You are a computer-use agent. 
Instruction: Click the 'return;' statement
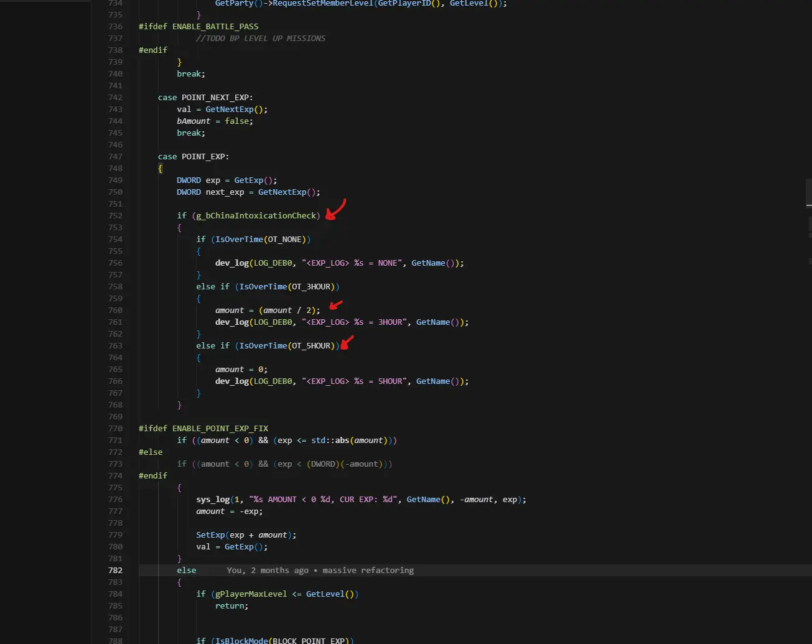point(231,606)
